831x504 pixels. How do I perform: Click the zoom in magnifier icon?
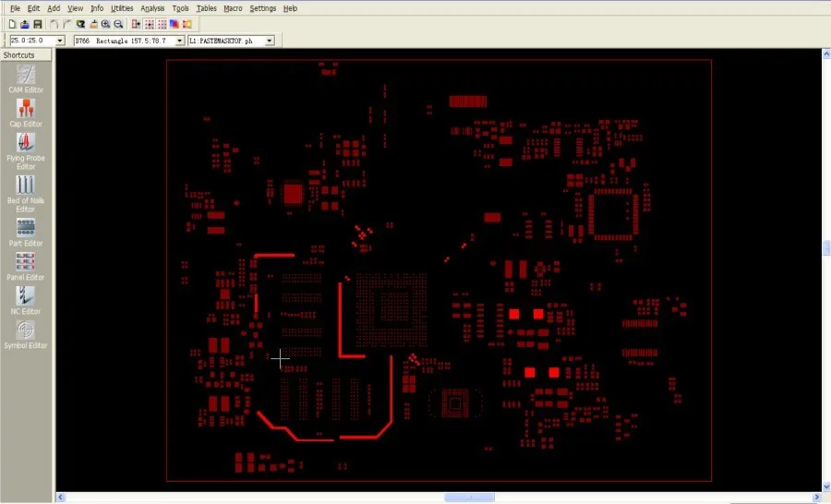[x=105, y=23]
